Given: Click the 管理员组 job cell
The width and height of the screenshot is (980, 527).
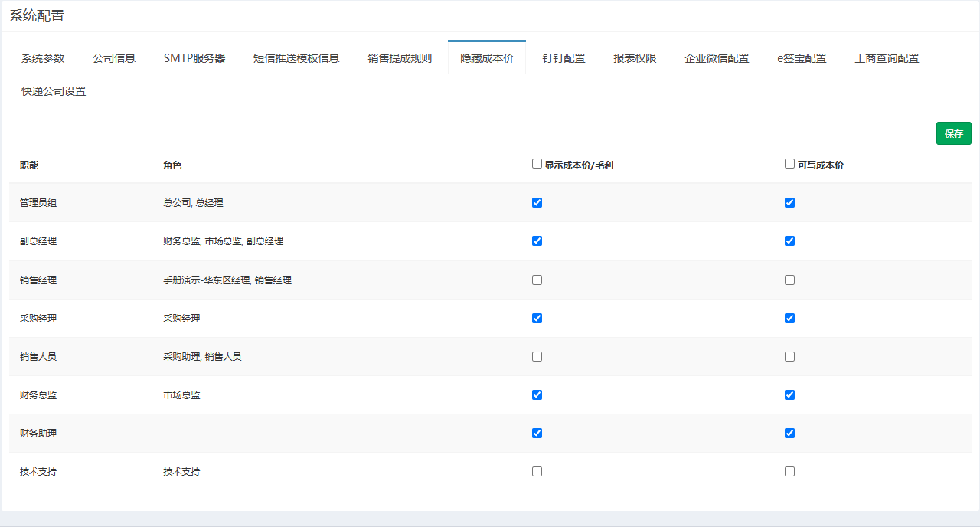Looking at the screenshot, I should [x=38, y=203].
